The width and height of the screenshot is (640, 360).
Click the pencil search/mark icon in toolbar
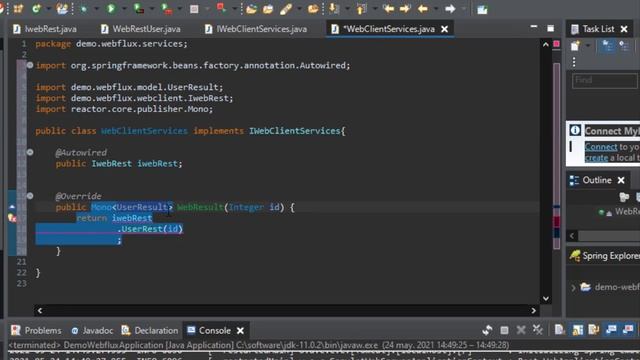click(286, 9)
